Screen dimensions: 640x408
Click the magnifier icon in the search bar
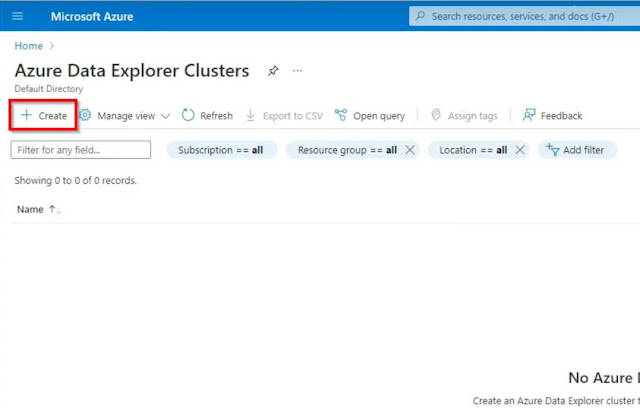pos(420,16)
